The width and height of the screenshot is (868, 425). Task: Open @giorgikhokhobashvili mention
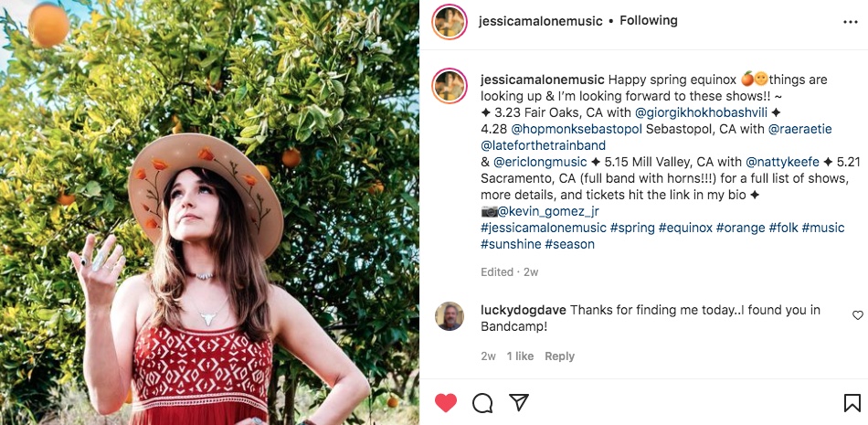tap(701, 112)
